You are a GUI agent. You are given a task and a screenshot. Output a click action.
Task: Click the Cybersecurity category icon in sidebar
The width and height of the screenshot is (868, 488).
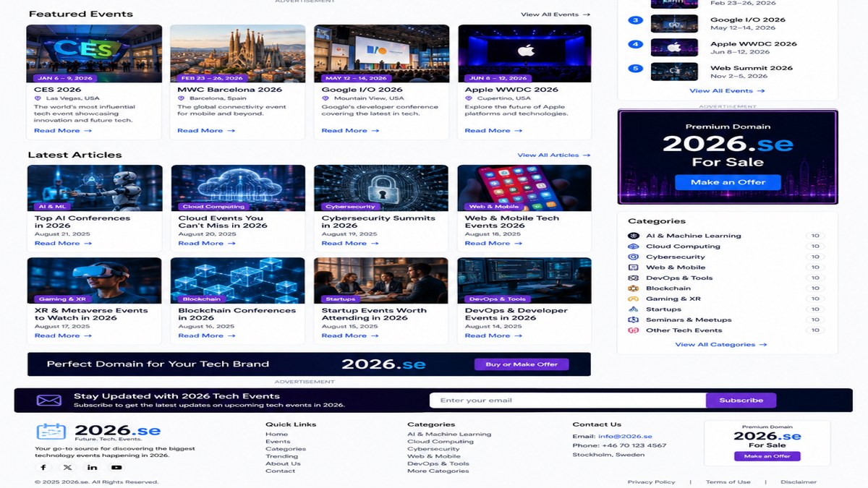633,257
